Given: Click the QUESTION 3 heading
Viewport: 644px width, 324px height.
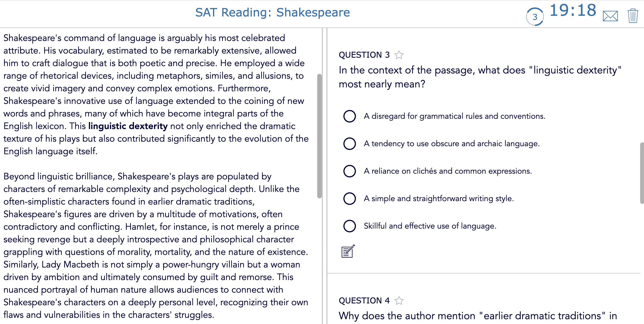Looking at the screenshot, I should [x=364, y=55].
